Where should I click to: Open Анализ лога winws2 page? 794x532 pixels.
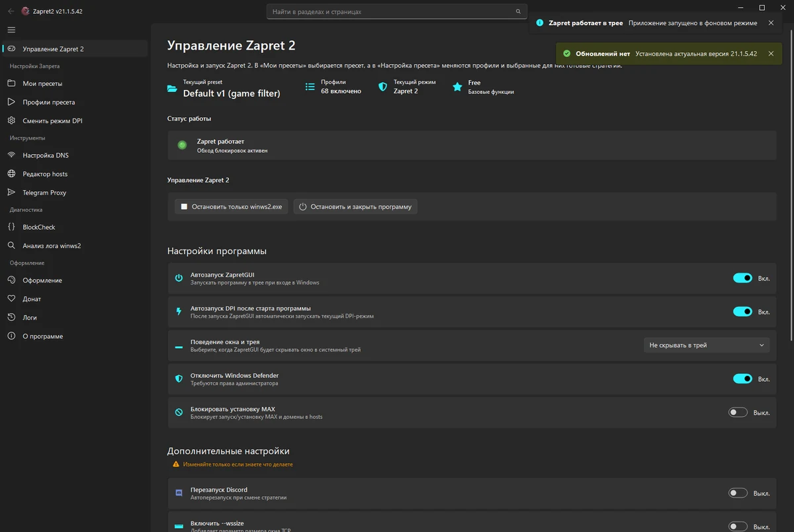(75, 245)
